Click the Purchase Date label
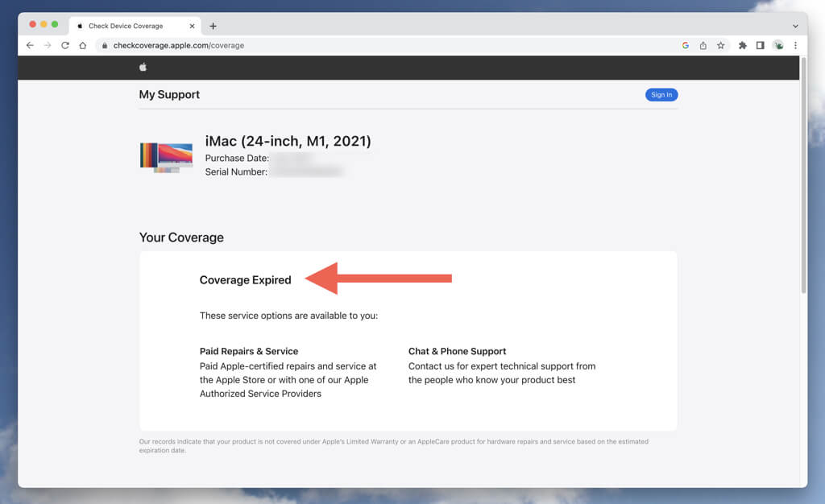 pyautogui.click(x=237, y=158)
